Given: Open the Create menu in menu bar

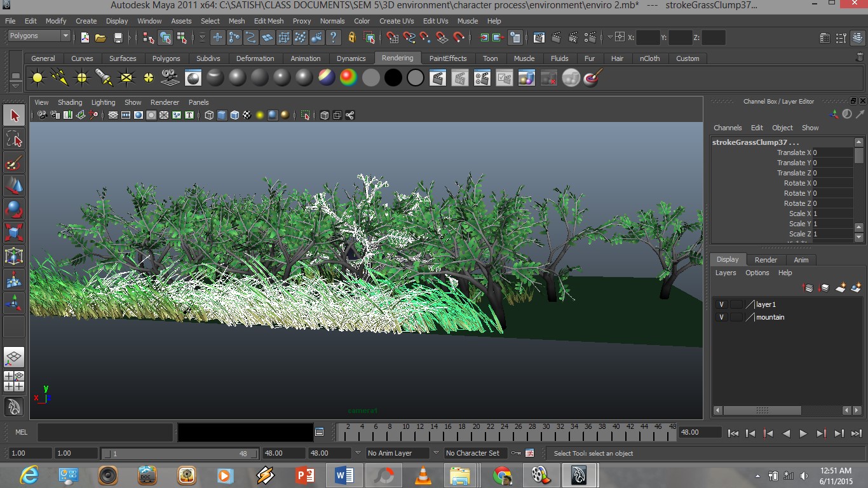Looking at the screenshot, I should point(86,21).
